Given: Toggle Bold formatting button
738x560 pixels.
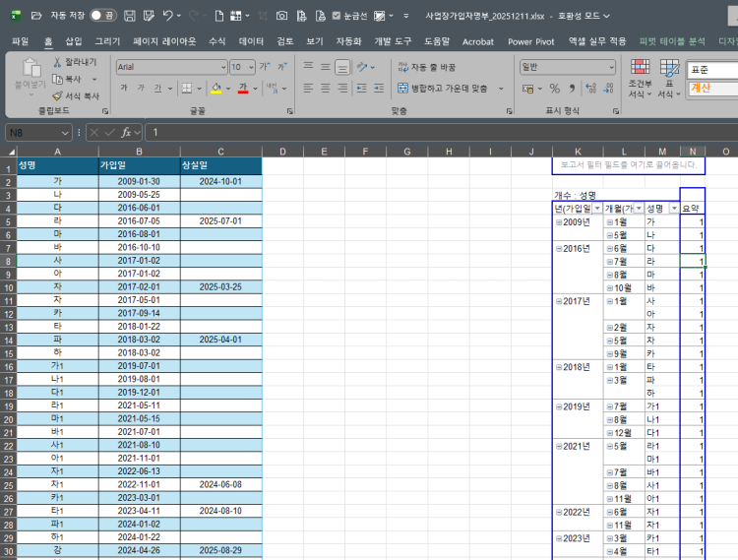Looking at the screenshot, I should click(124, 88).
